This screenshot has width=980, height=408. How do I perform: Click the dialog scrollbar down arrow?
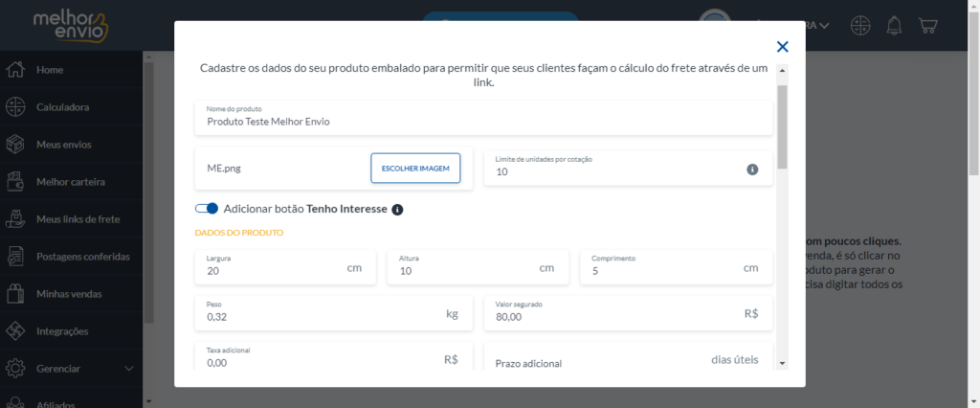pos(782,363)
